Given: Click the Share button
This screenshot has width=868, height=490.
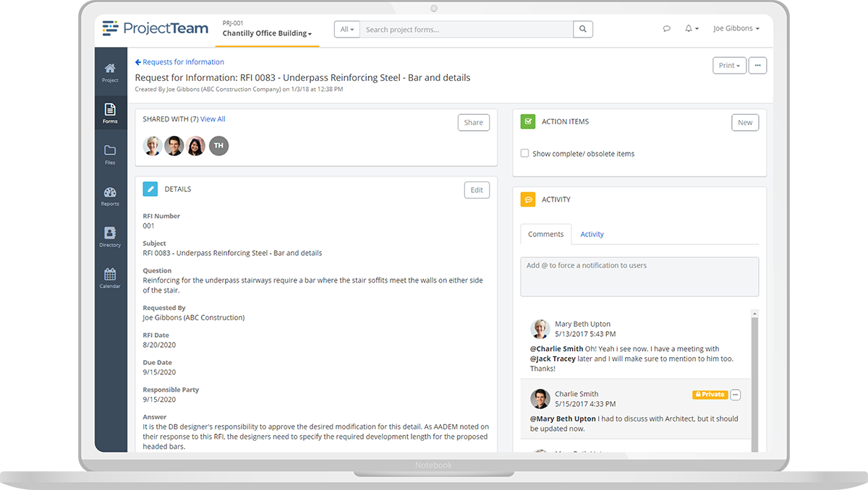Looking at the screenshot, I should [474, 122].
